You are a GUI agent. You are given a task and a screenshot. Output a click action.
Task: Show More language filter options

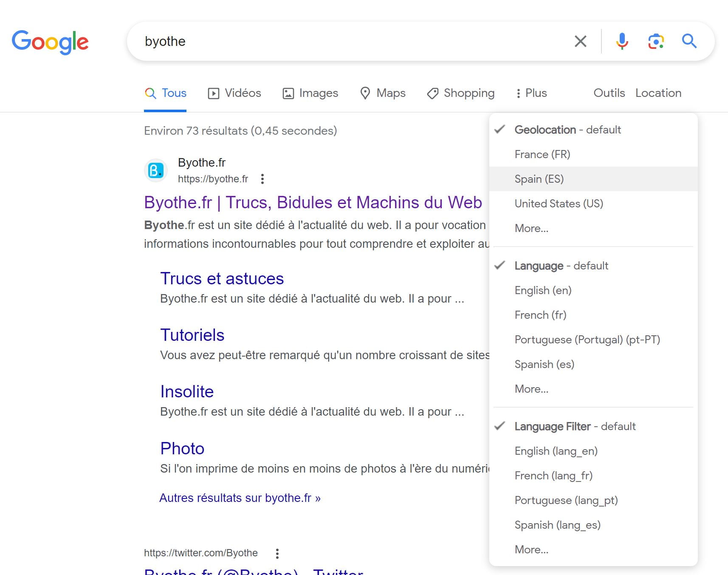pos(593,550)
